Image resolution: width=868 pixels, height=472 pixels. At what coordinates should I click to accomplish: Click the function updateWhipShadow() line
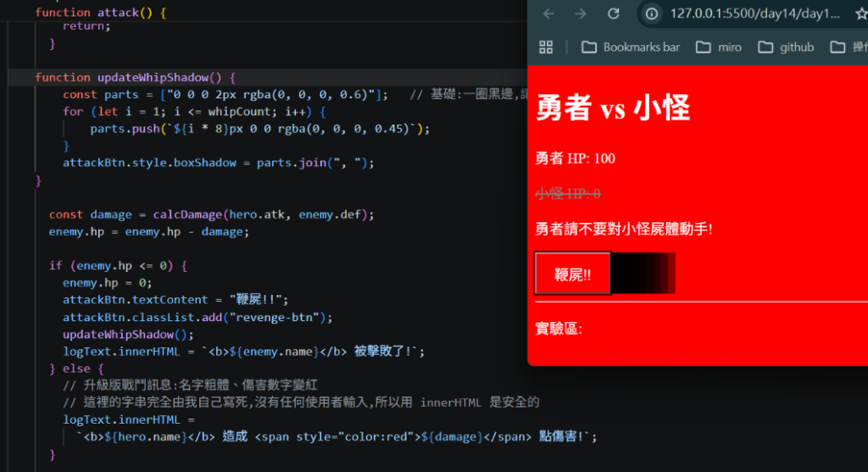click(136, 77)
